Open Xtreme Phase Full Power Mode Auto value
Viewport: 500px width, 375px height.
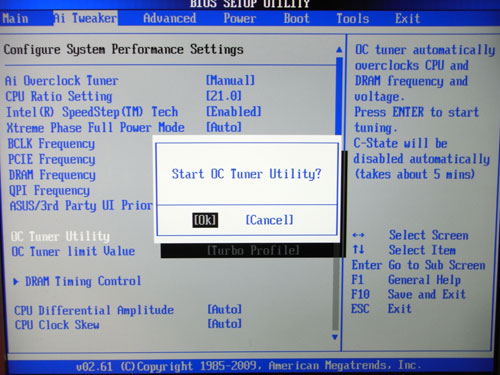(x=223, y=127)
